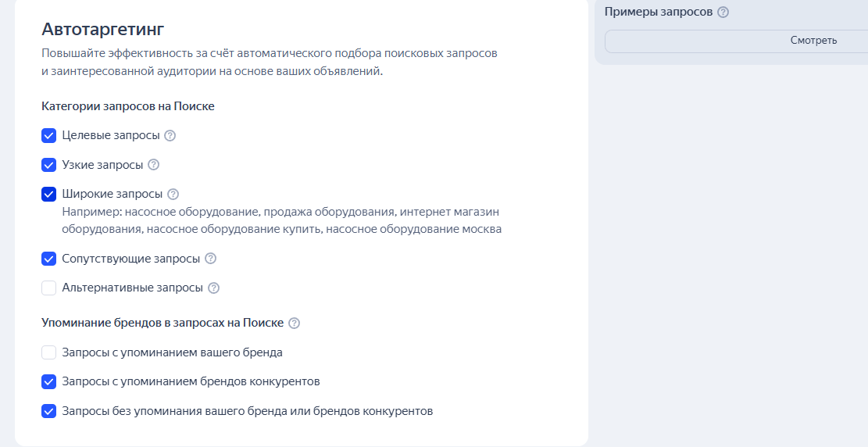Click the Целевые запросы label text

(111, 135)
